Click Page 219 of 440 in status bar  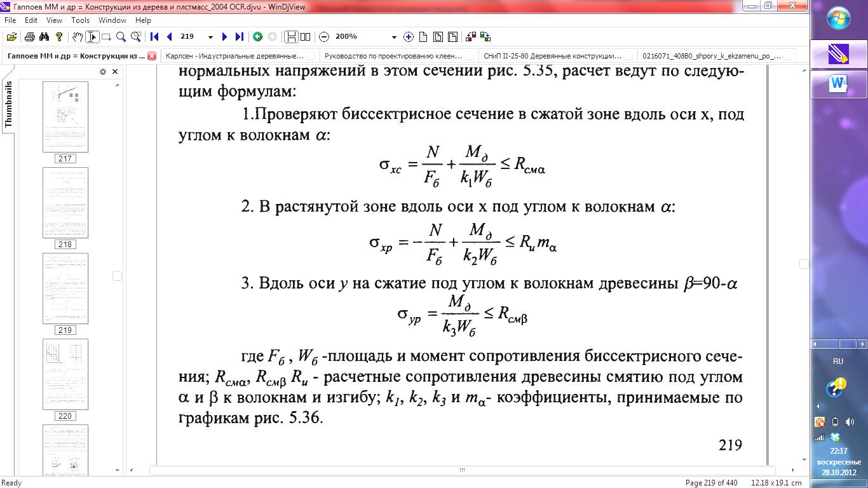(x=712, y=483)
